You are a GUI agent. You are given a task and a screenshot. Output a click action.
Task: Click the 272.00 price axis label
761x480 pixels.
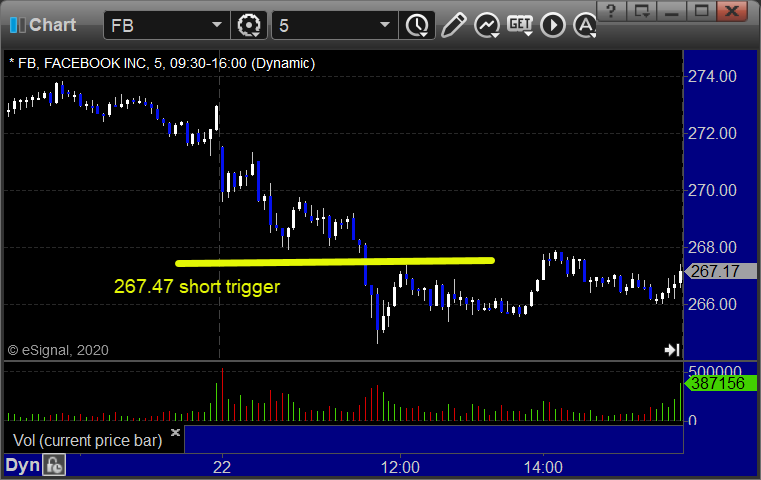point(712,133)
